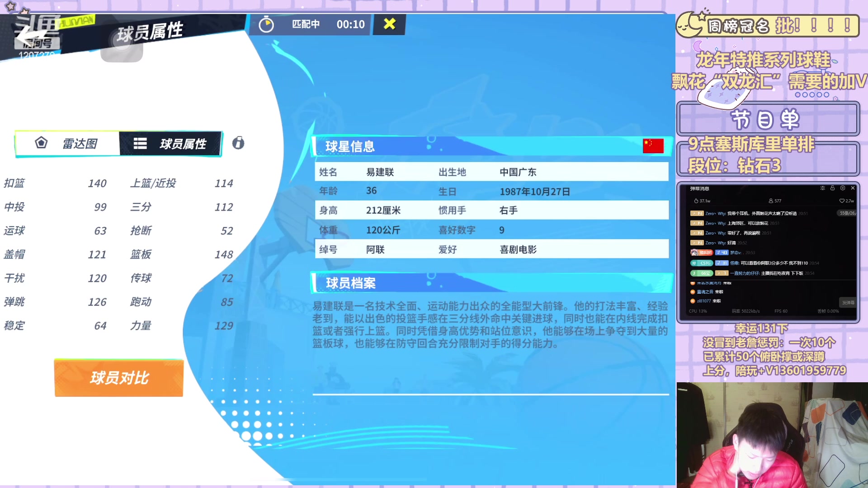Click the player biography paragraph text

(491, 324)
